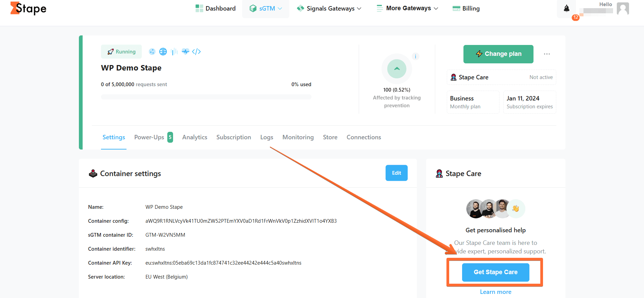Viewport: 644px width, 298px height.
Task: Select the sGTM container ID GTM-W2VN5MM
Action: 165,235
